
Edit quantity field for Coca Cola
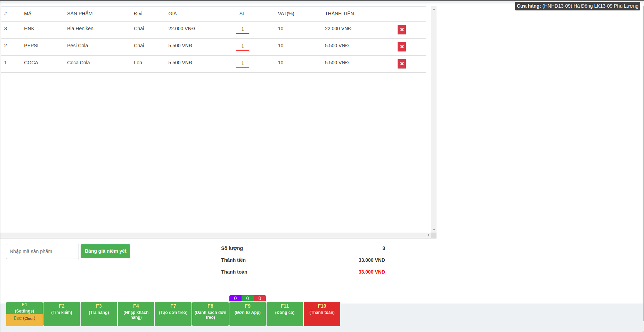243,64
